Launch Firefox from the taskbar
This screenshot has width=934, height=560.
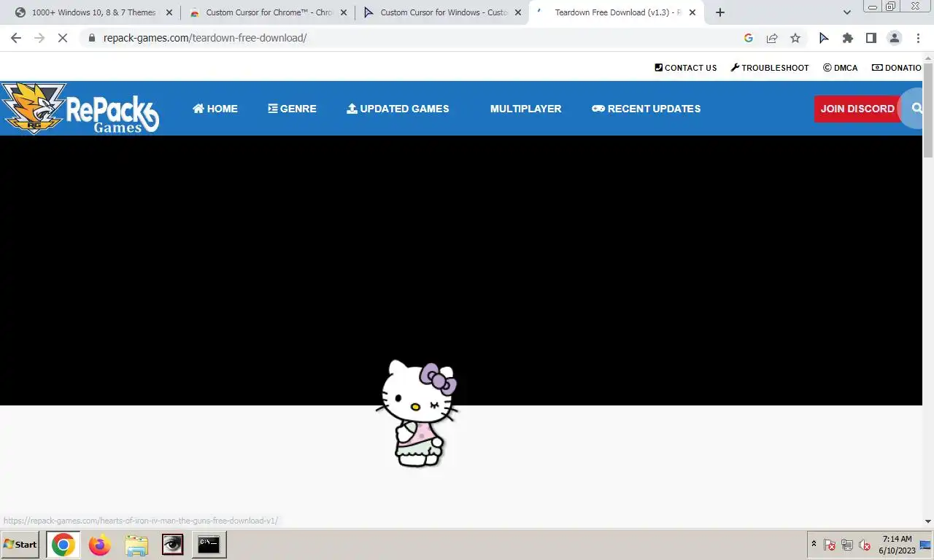(99, 544)
